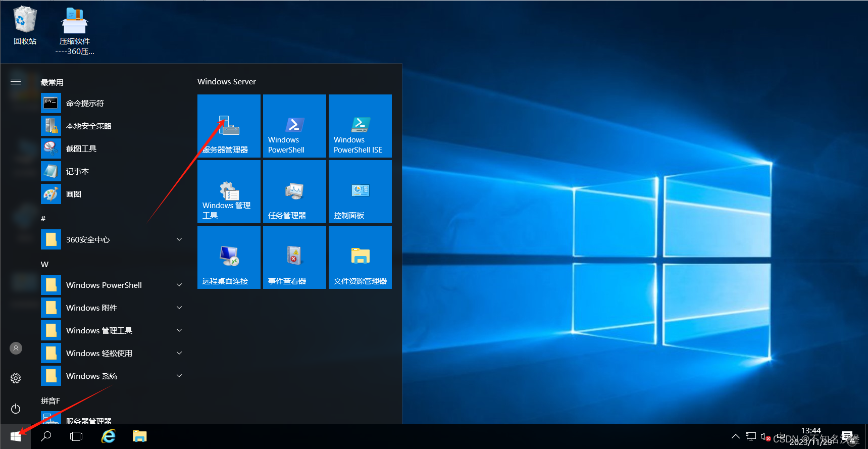Click the 拼音F group header
Viewport: 868px width, 449px height.
click(50, 401)
